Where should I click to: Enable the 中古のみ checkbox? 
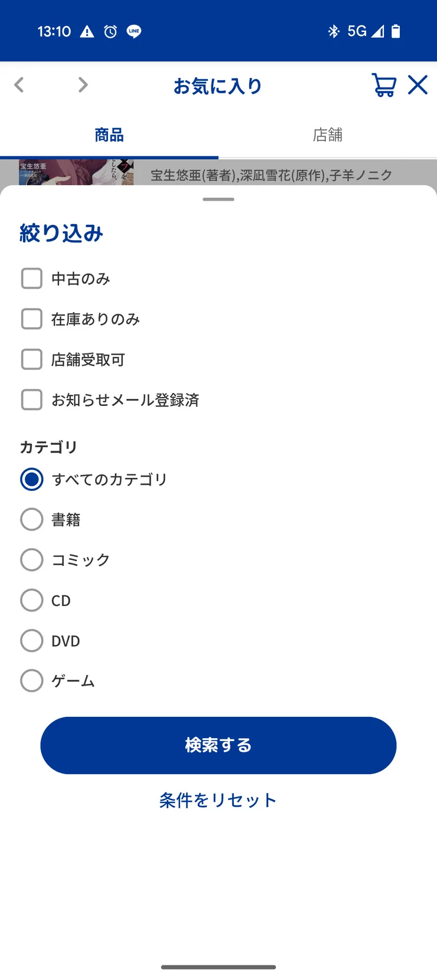32,278
